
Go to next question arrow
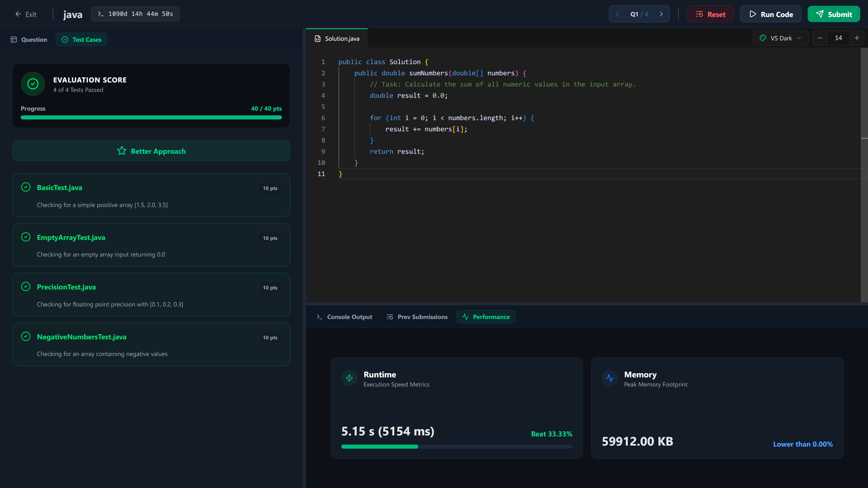coord(661,14)
